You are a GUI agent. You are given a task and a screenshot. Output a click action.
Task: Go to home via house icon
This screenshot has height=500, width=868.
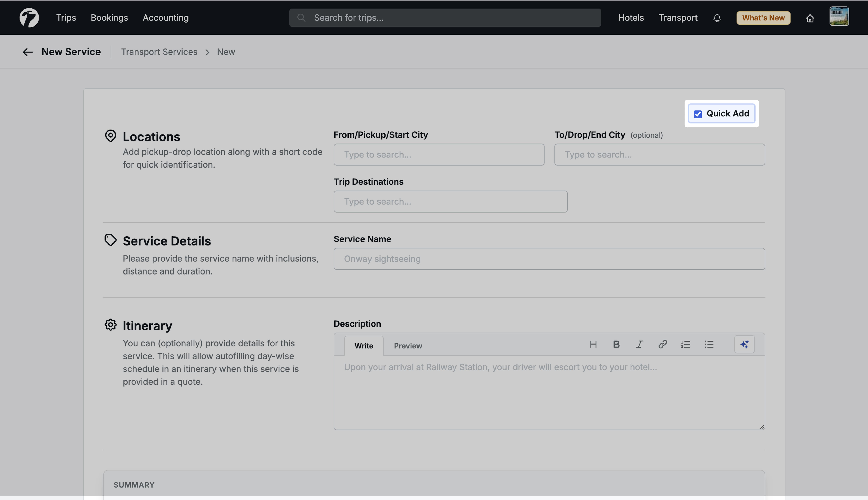(810, 18)
